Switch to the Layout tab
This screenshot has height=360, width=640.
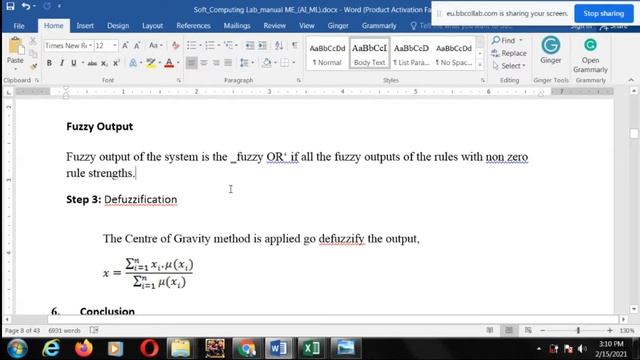coord(152,26)
